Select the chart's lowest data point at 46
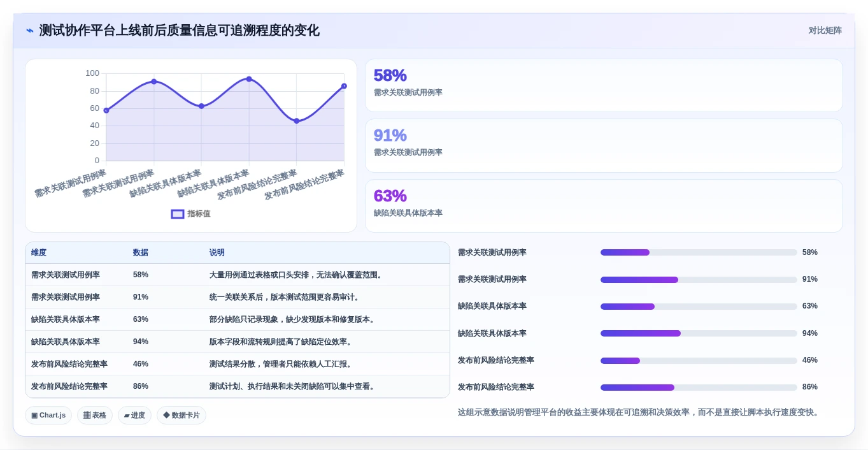Viewport: 868px width, 450px height. click(x=297, y=120)
